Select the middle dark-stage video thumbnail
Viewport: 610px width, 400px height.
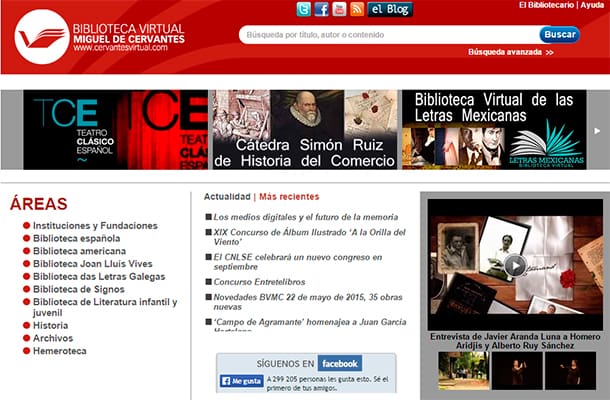point(517,371)
